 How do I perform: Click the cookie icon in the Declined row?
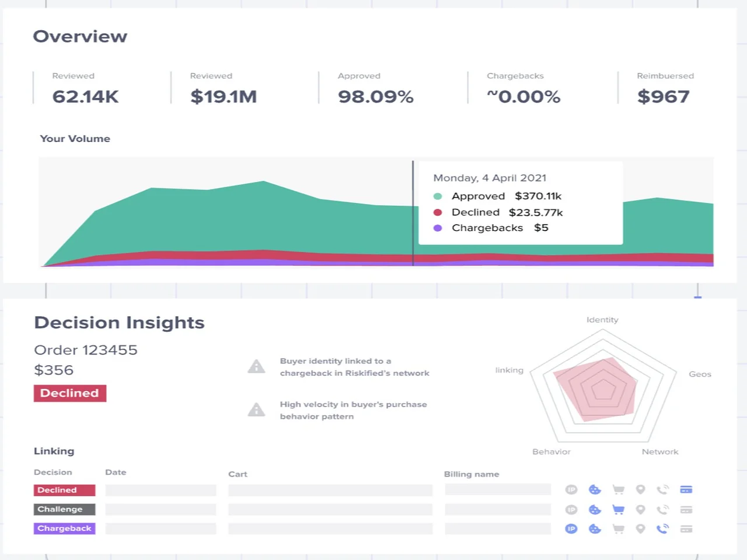[595, 490]
